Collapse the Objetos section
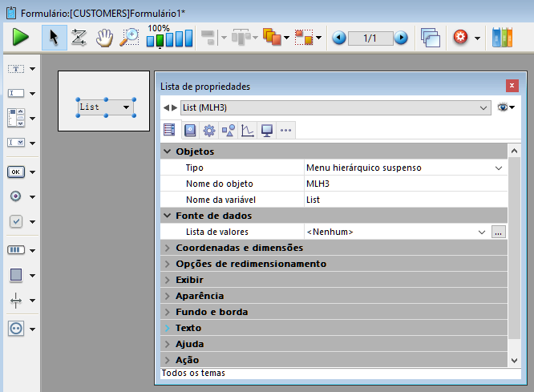This screenshot has width=534, height=392. 168,152
